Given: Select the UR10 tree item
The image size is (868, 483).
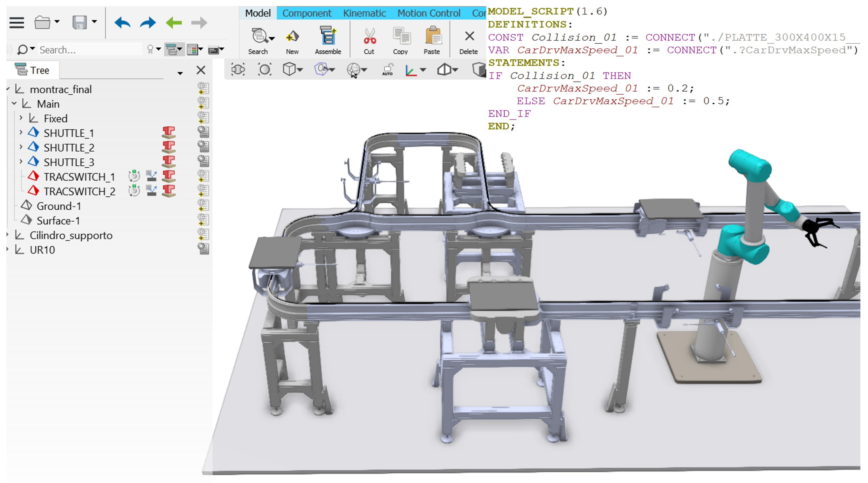Looking at the screenshot, I should point(42,250).
